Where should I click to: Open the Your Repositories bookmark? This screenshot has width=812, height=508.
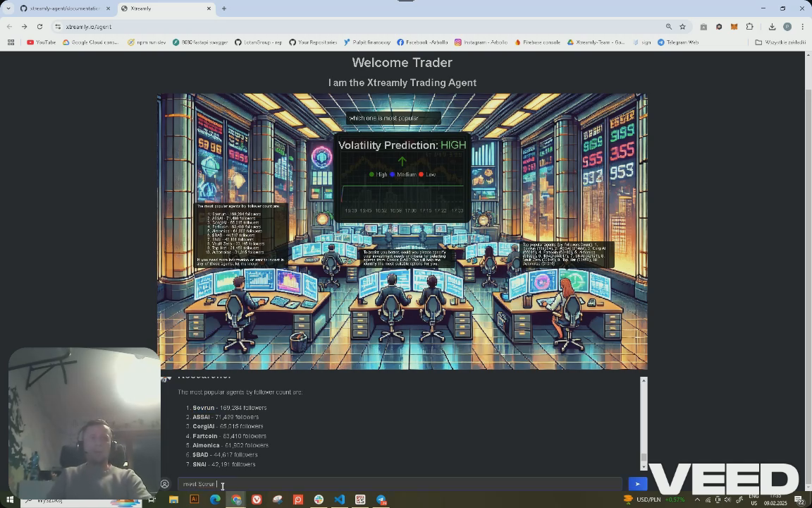(313, 42)
